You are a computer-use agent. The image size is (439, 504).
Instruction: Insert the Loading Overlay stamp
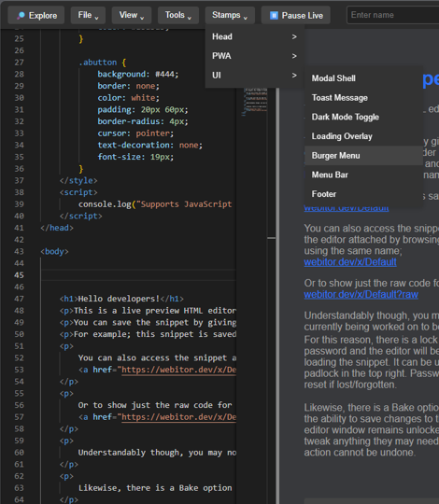[363, 136]
